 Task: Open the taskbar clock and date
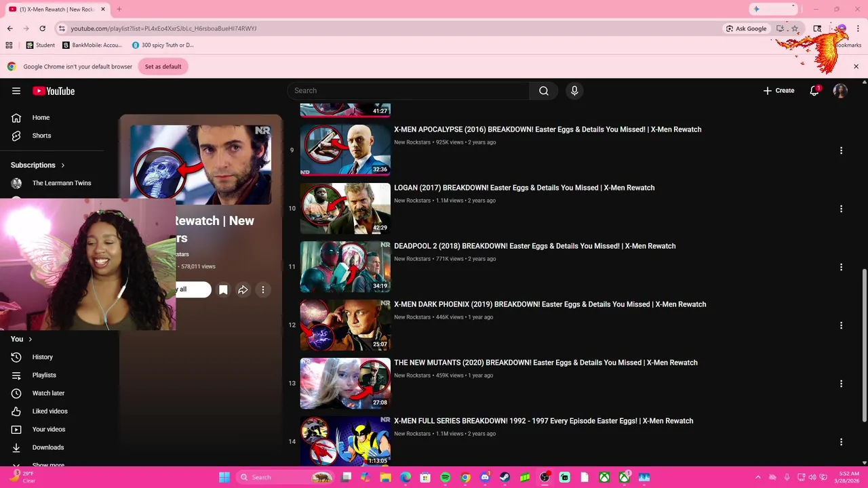pyautogui.click(x=848, y=477)
